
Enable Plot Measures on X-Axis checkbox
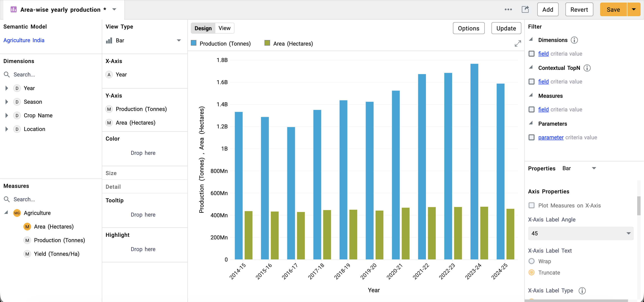click(532, 205)
